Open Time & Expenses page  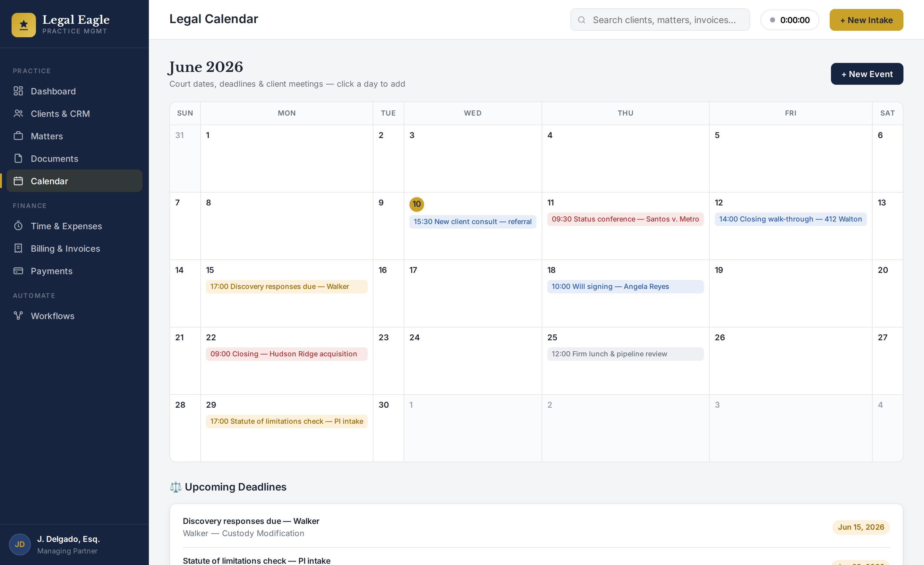75,226
